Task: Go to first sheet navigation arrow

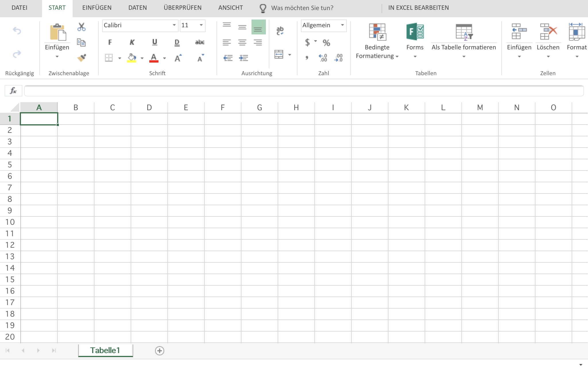Action: (x=8, y=350)
